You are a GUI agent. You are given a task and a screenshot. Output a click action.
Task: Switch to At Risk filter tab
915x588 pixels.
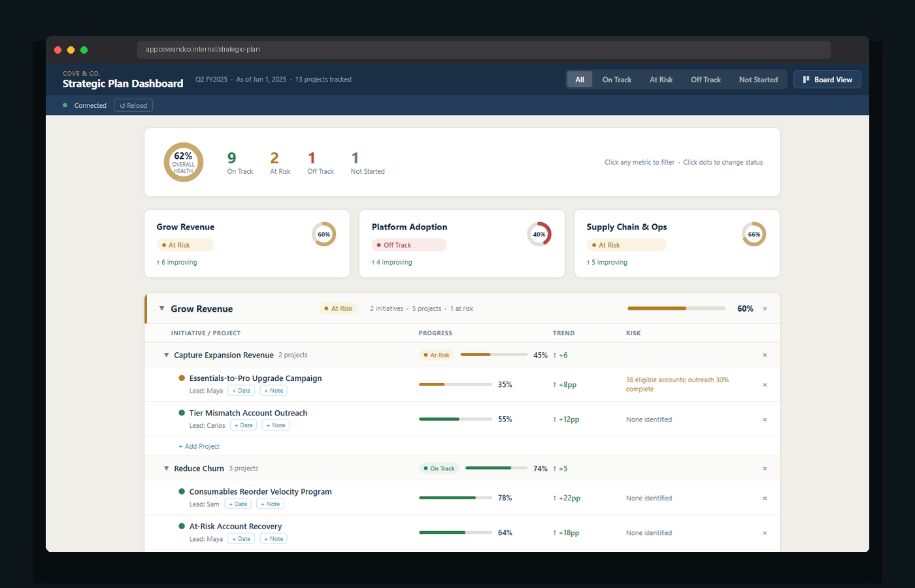coord(661,80)
